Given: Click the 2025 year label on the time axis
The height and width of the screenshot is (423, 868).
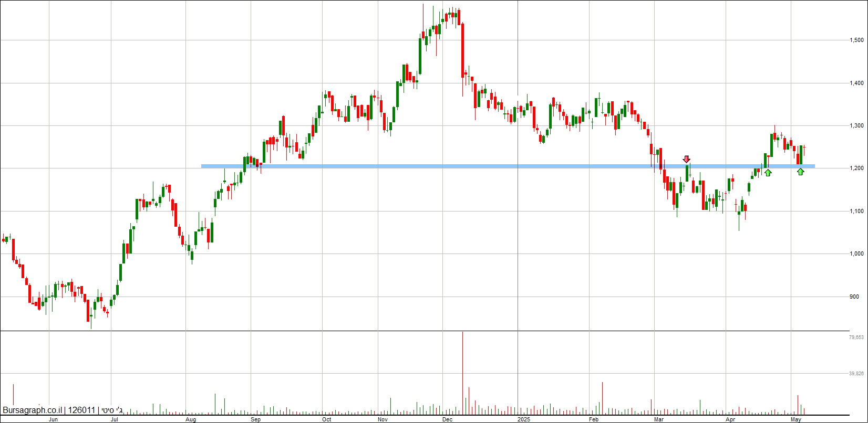Looking at the screenshot, I should point(524,420).
